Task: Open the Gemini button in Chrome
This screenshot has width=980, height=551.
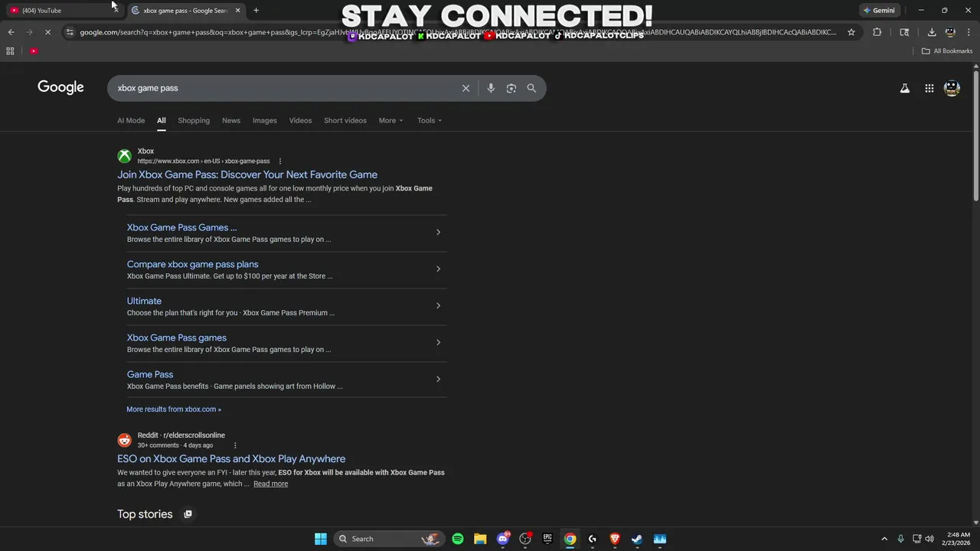Action: pyautogui.click(x=879, y=11)
